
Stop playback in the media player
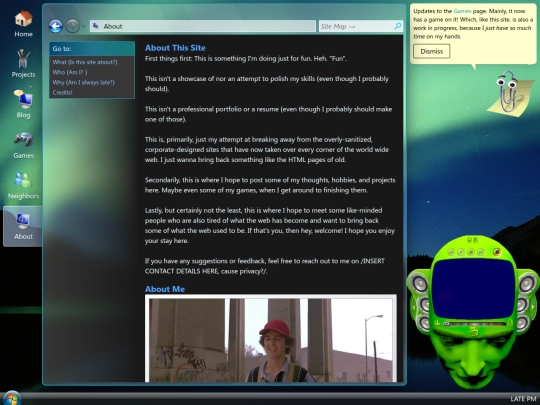[x=471, y=252]
